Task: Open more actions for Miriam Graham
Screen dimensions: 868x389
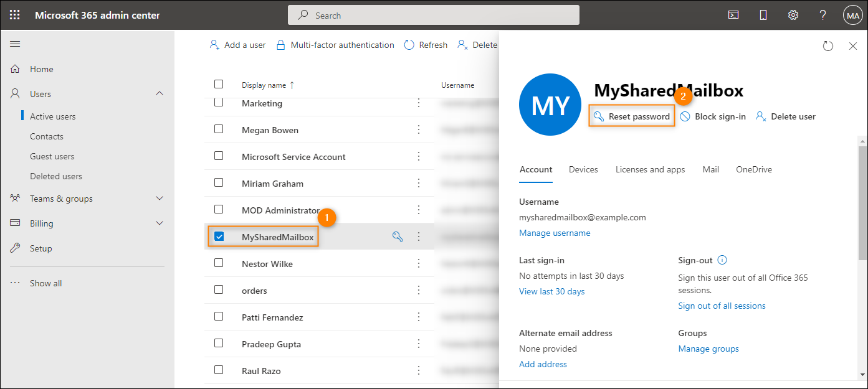Action: (419, 183)
